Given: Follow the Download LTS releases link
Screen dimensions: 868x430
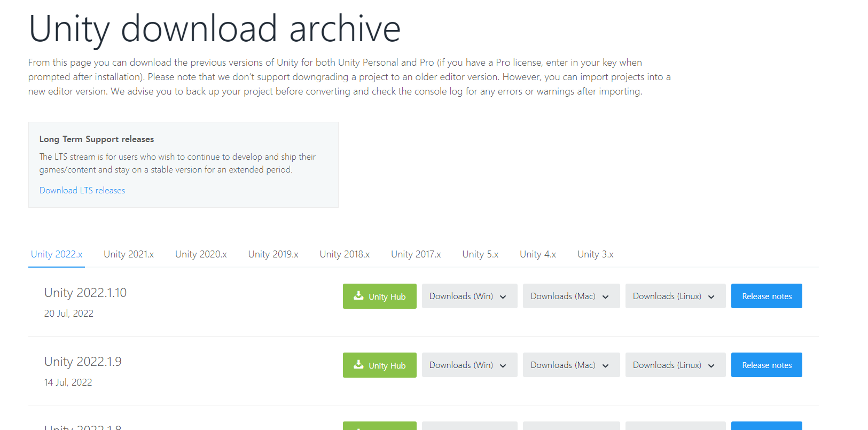Looking at the screenshot, I should click(x=82, y=190).
